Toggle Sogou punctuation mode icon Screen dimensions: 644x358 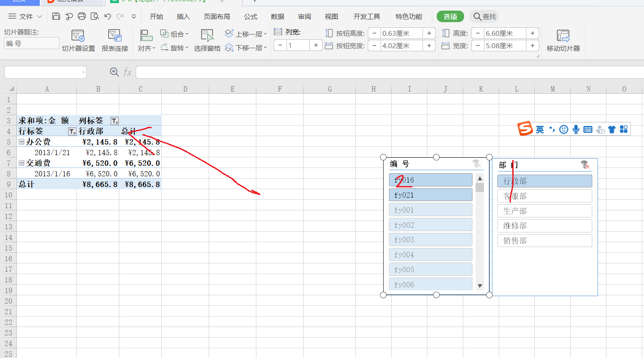[x=552, y=129]
